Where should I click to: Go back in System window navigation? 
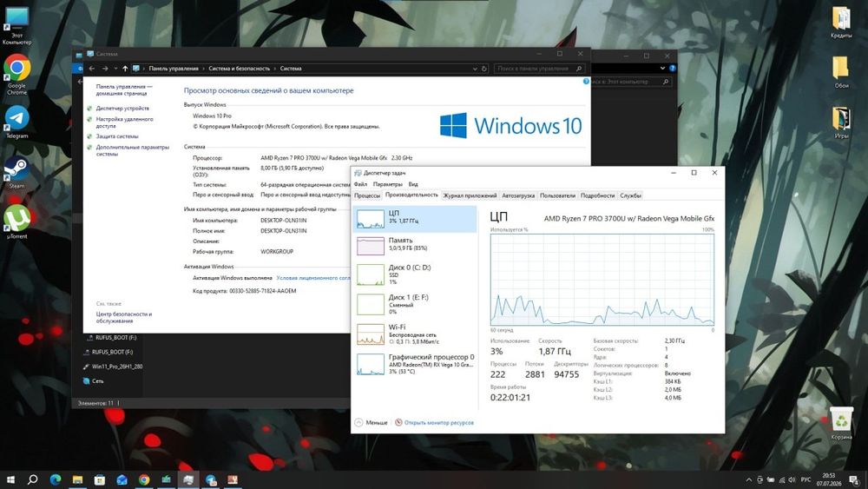tap(92, 69)
